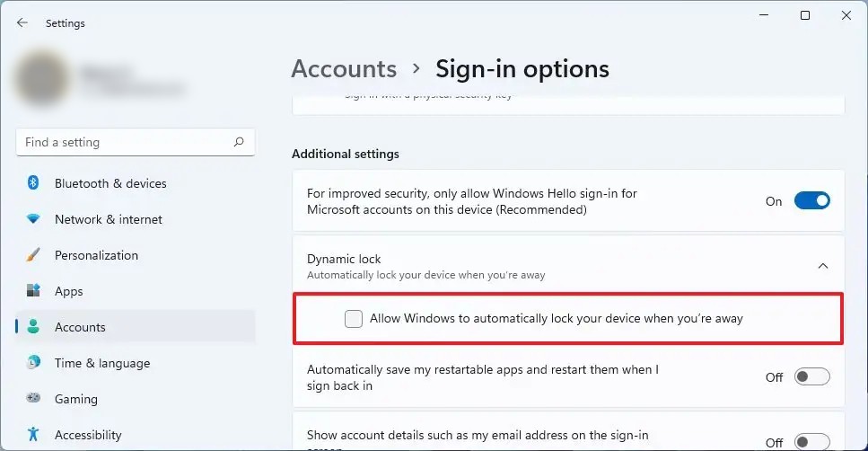Open Network & internet settings
The height and width of the screenshot is (451, 868).
(x=136, y=219)
